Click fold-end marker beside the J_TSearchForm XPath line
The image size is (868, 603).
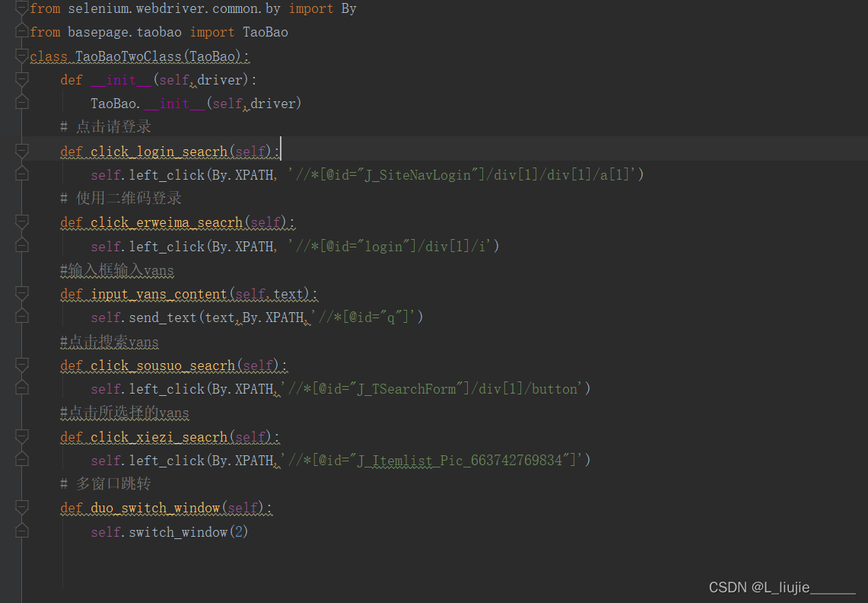coord(21,388)
